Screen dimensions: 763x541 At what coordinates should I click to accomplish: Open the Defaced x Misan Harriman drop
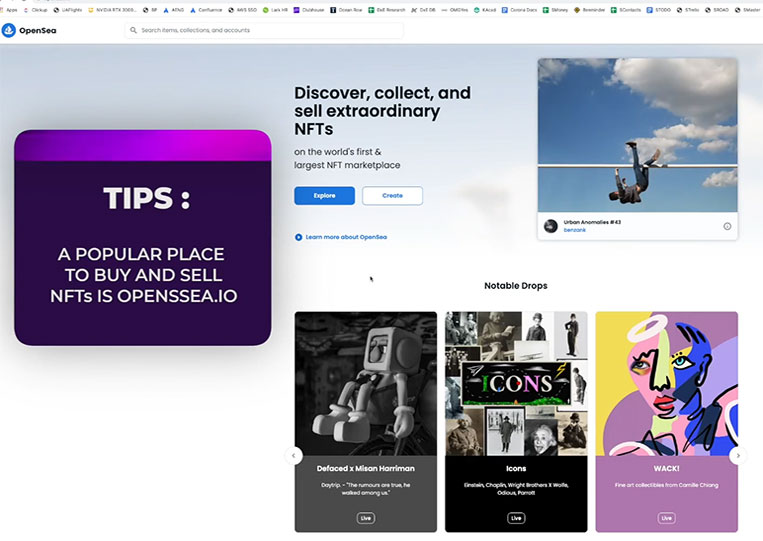point(365,422)
